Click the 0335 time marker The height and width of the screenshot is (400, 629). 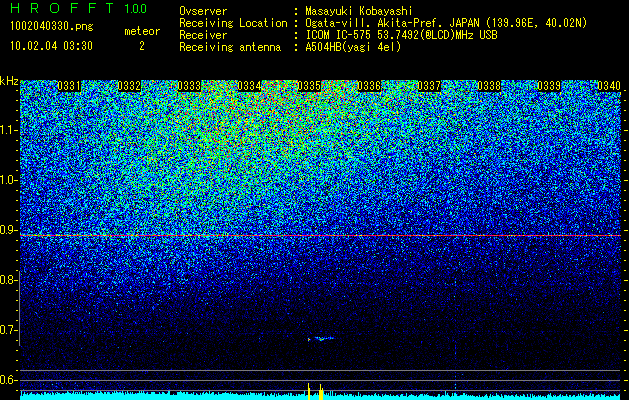click(x=309, y=86)
